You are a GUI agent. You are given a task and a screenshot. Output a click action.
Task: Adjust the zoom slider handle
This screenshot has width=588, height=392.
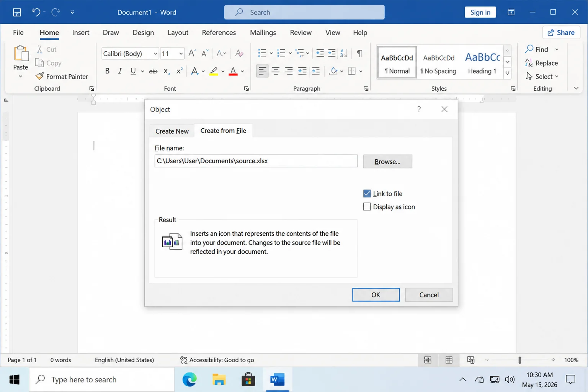[520, 360]
